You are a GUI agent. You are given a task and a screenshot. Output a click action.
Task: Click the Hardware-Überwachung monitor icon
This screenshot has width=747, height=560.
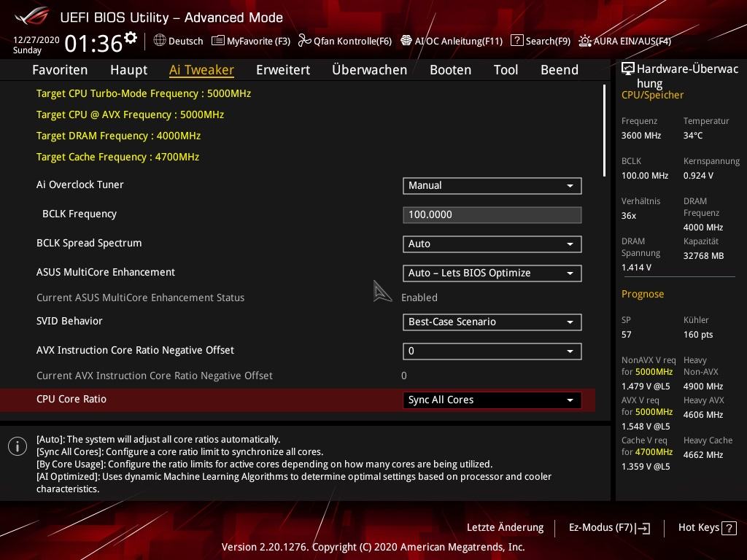[x=628, y=69]
